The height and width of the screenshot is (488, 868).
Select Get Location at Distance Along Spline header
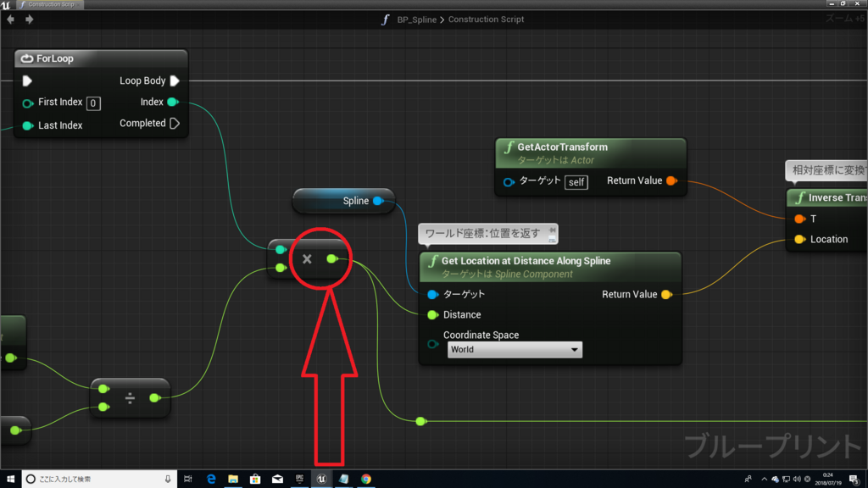(x=550, y=267)
